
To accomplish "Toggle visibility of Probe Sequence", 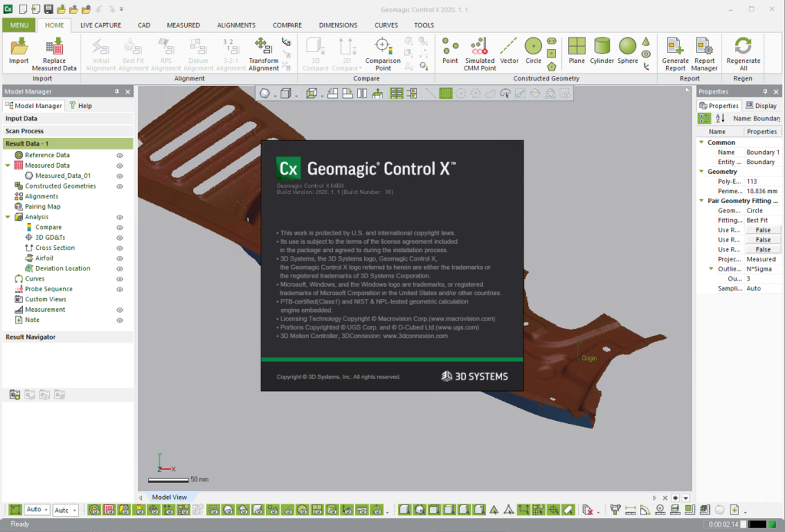I will [x=120, y=289].
